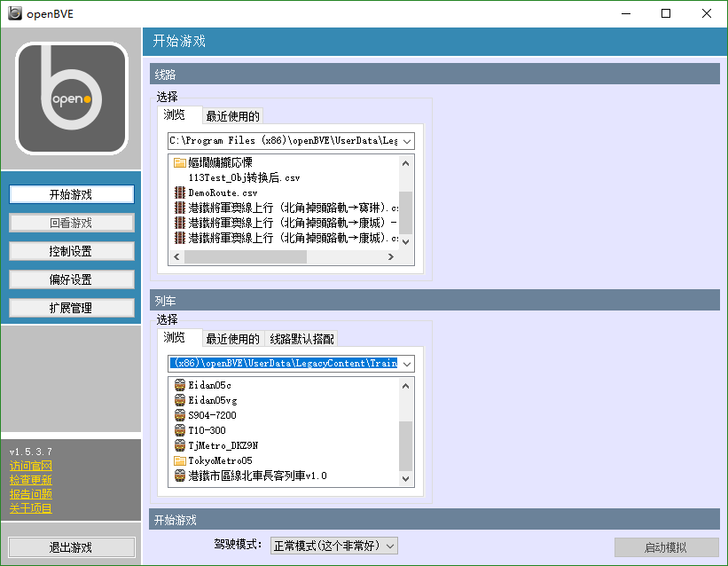Open the 开始游戏 menu page
728x566 pixels.
(x=72, y=194)
